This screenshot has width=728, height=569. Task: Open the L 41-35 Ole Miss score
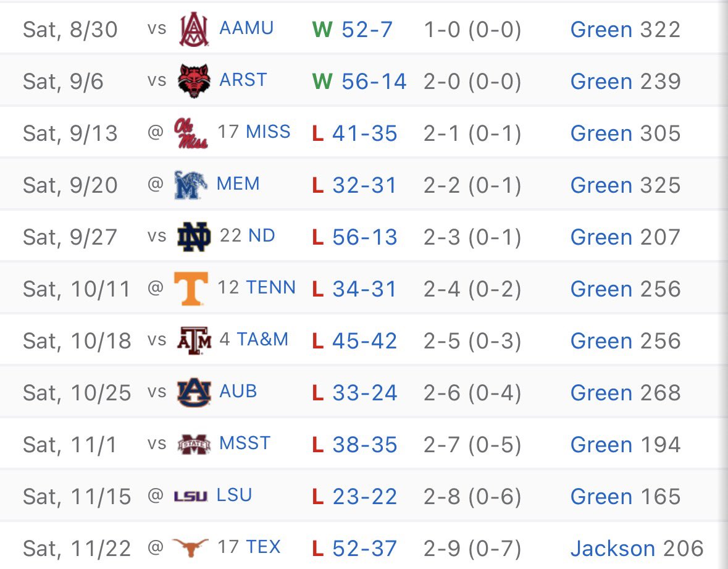point(354,133)
